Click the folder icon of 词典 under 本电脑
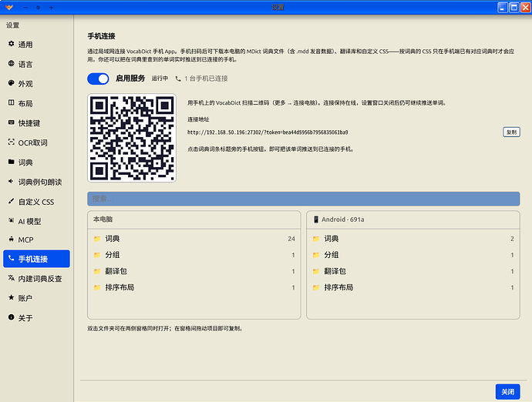The image size is (532, 402). tap(97, 239)
